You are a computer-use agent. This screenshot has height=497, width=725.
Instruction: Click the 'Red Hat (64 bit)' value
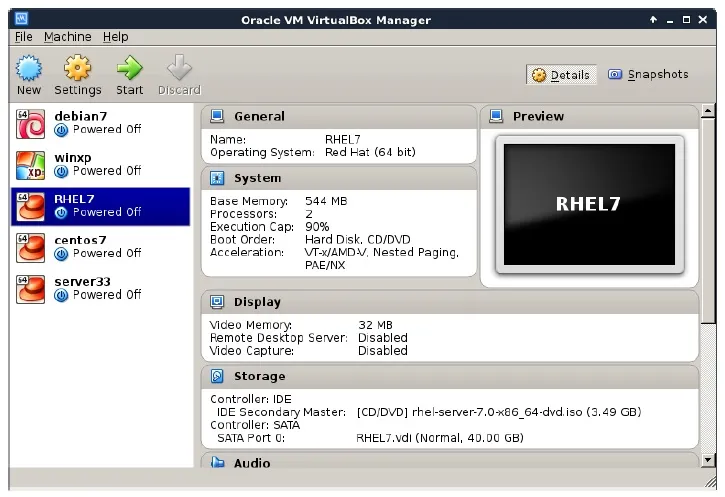(370, 152)
